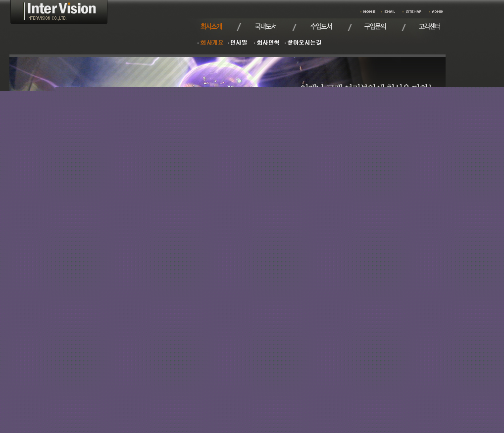Click the slash divider between 회사소개 and 국내도서
504x433 pixels.
[239, 27]
